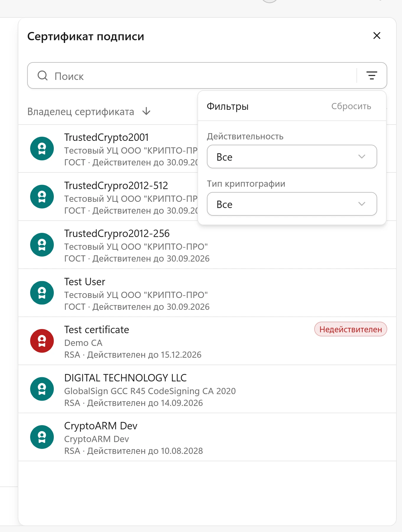The image size is (402, 532).
Task: Click the Недействителен status badge
Action: point(351,329)
